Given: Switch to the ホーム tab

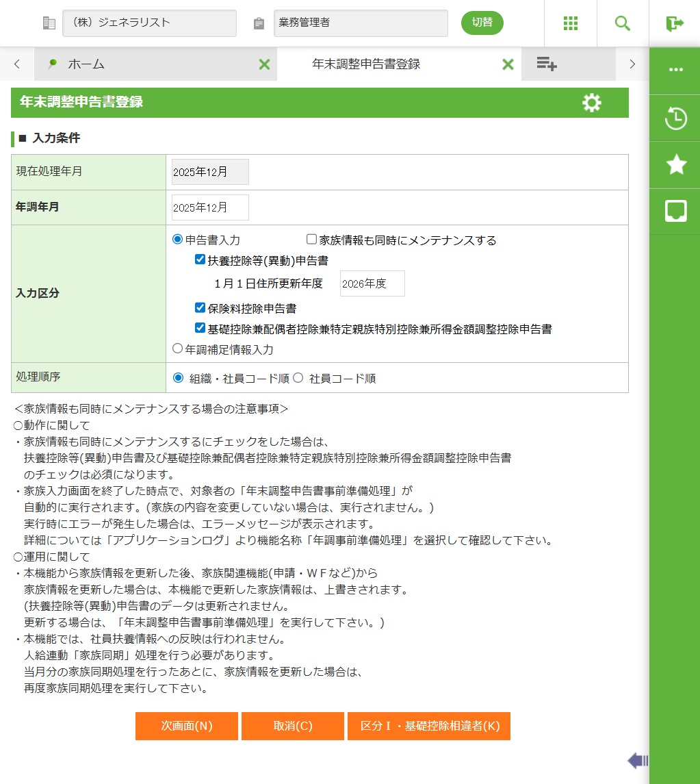Looking at the screenshot, I should 86,64.
